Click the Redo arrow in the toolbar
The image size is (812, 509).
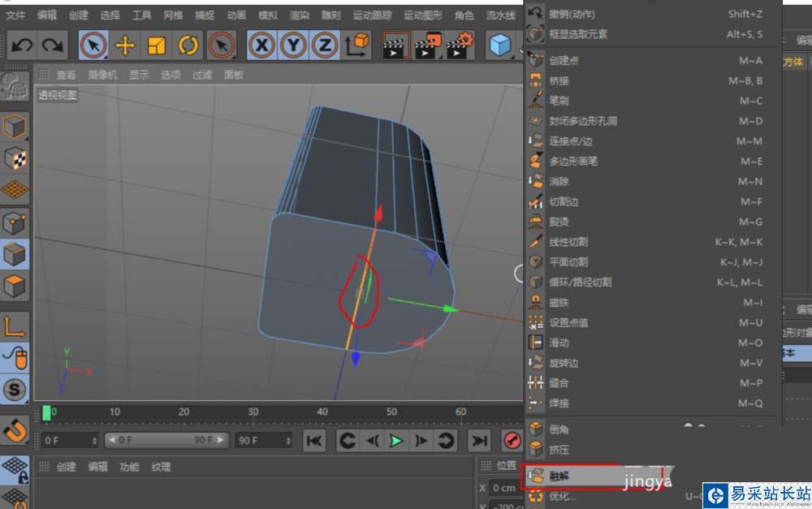coord(52,45)
